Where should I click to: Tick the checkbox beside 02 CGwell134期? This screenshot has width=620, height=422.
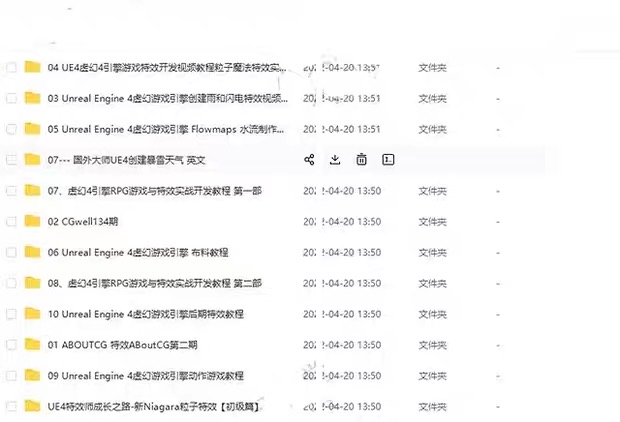pyautogui.click(x=11, y=222)
